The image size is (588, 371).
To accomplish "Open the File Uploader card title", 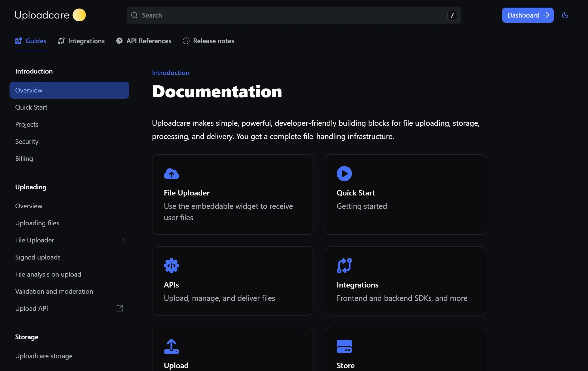I will click(187, 193).
